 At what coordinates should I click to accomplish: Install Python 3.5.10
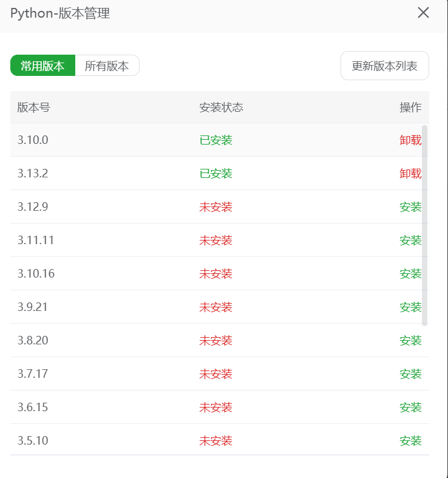[x=410, y=441]
